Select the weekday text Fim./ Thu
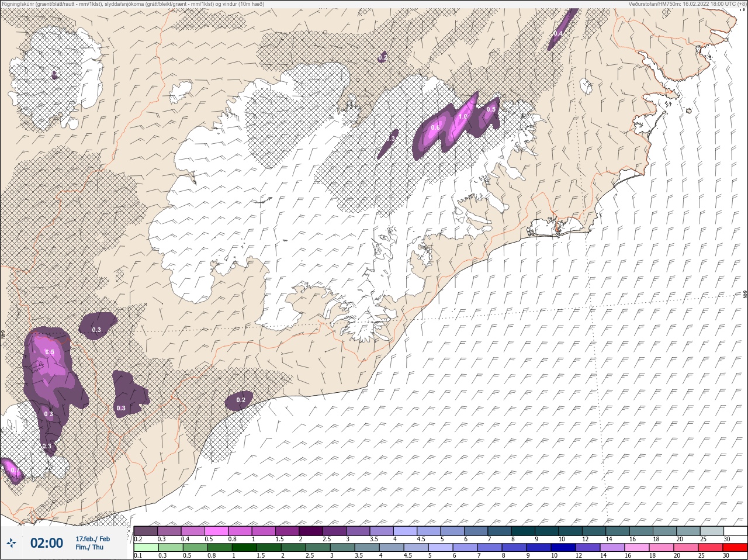748x560 pixels. coord(89,547)
